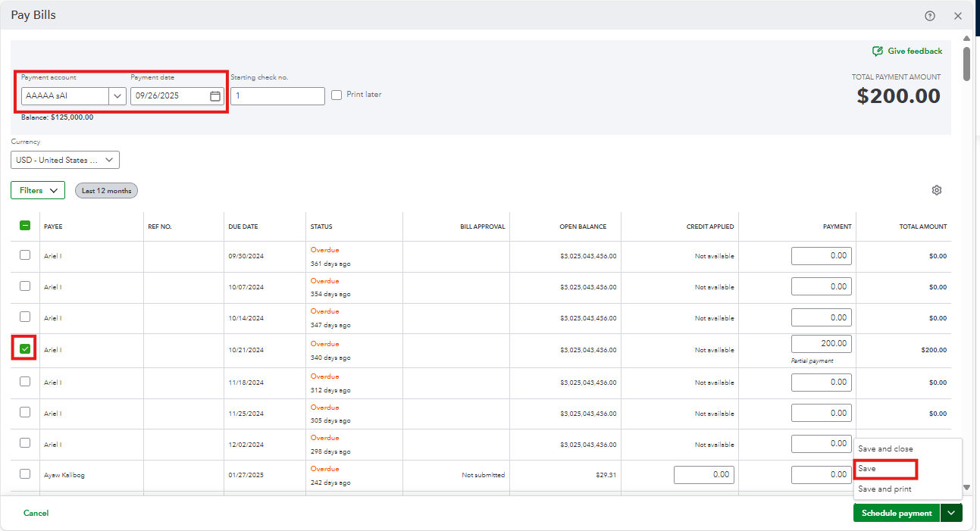Screen dimensions: 980x531
Task: Edit the 200.00 payment field
Action: [x=822, y=343]
